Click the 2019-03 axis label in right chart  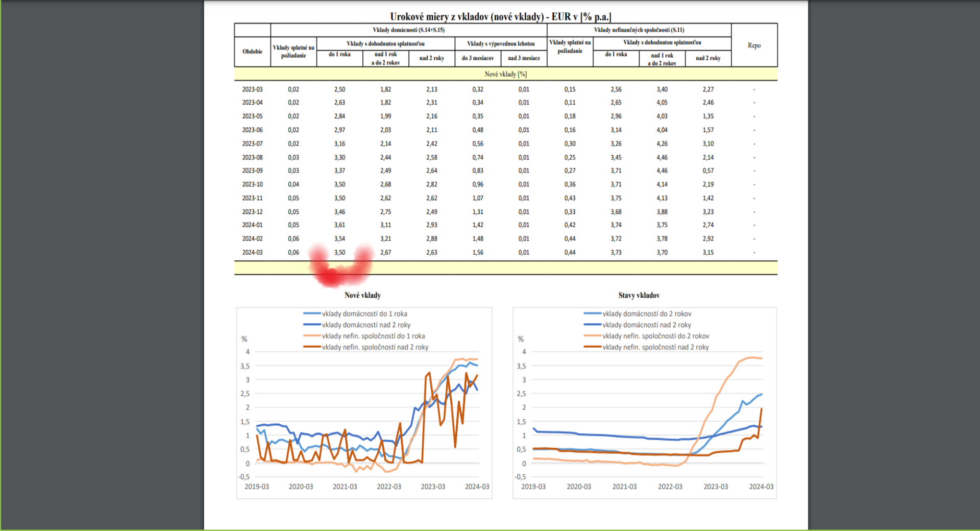[533, 487]
